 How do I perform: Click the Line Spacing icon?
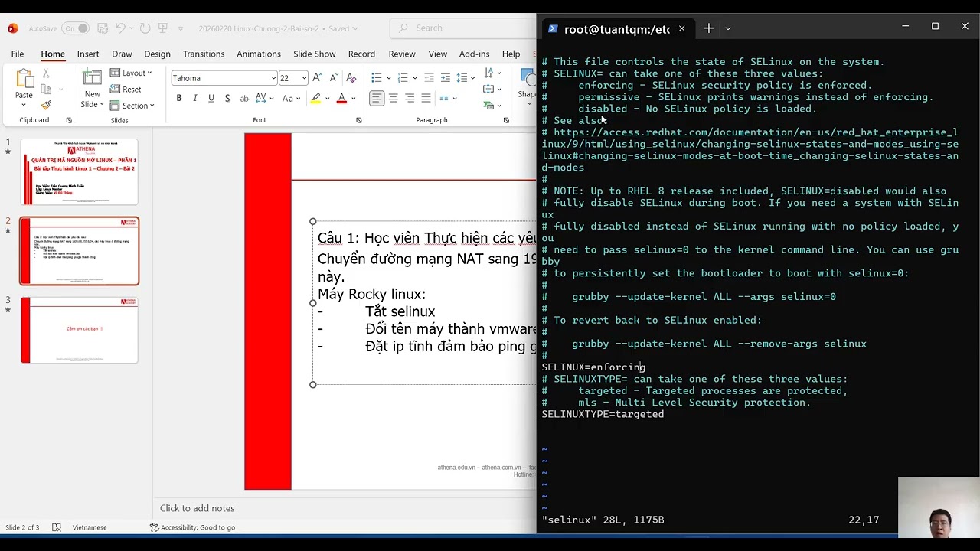[462, 78]
